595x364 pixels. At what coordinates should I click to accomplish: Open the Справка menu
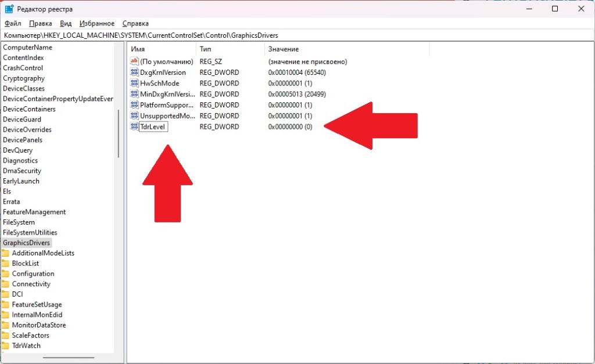click(x=135, y=23)
